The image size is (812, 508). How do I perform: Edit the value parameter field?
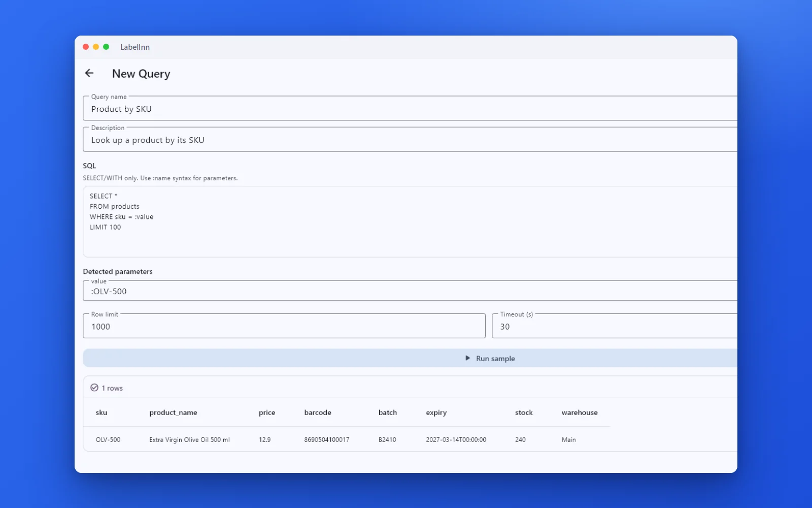410,291
